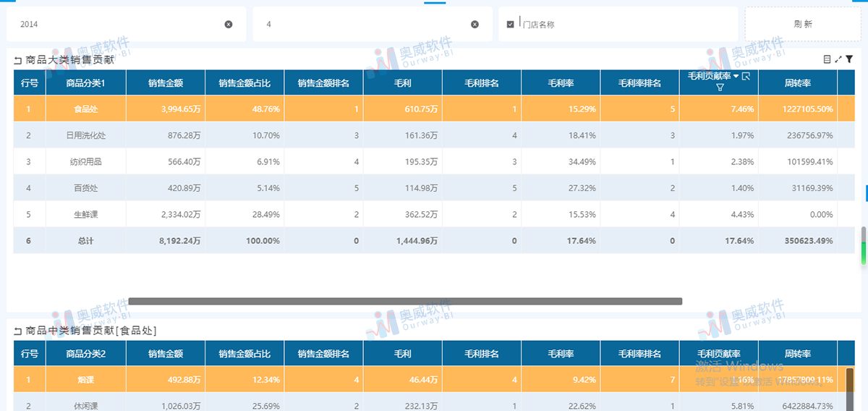Screen dimensions: 868x411
Task: Select the 食品处 category cell
Action: 86,109
